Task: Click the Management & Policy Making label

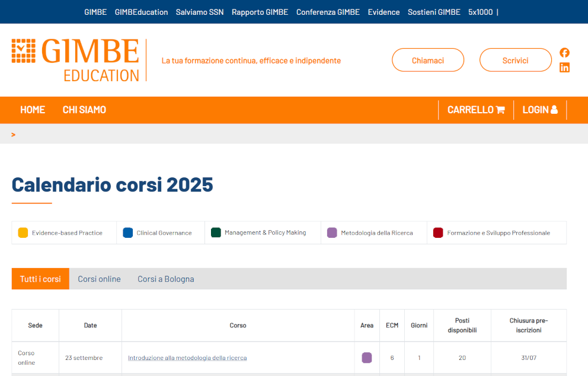Action: point(265,232)
